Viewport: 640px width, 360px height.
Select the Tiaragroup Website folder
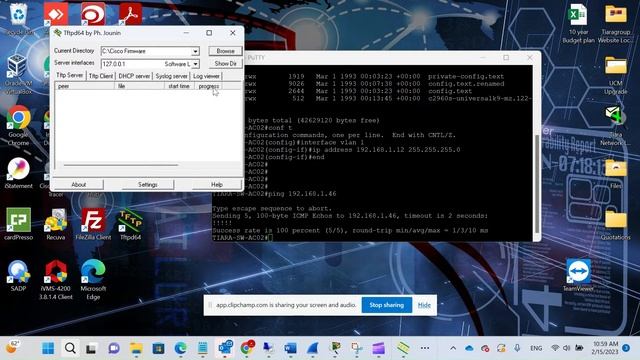[x=616, y=23]
